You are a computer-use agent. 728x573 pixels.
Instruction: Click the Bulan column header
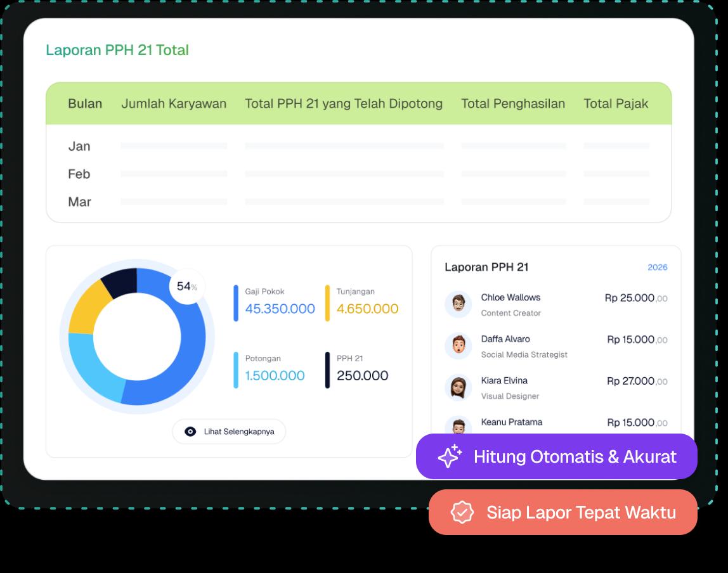coord(85,104)
